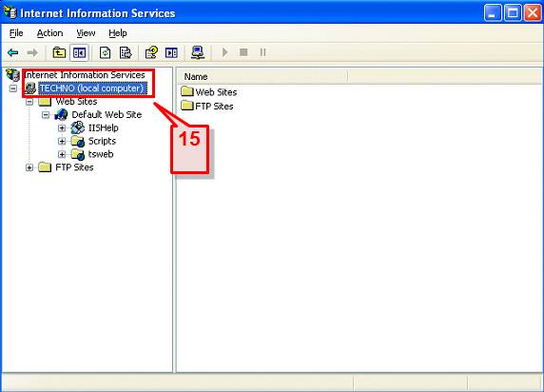Open the View menu

[86, 33]
